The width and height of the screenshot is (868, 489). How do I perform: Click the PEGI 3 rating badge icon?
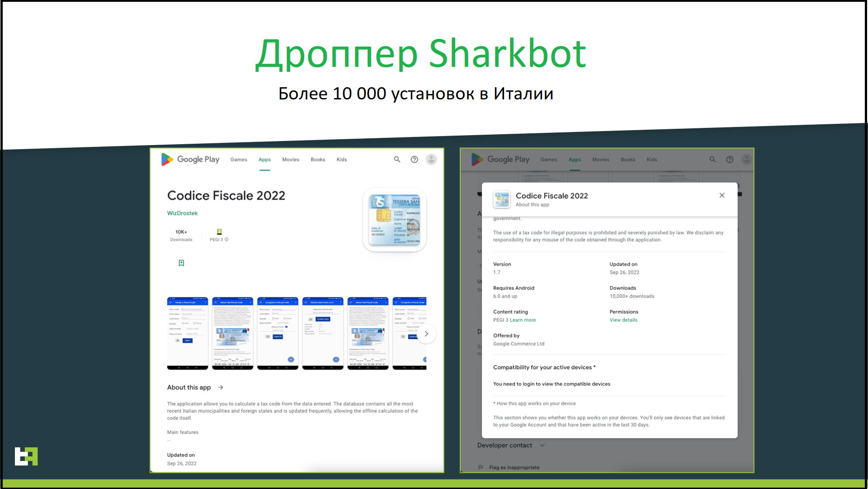[x=219, y=232]
